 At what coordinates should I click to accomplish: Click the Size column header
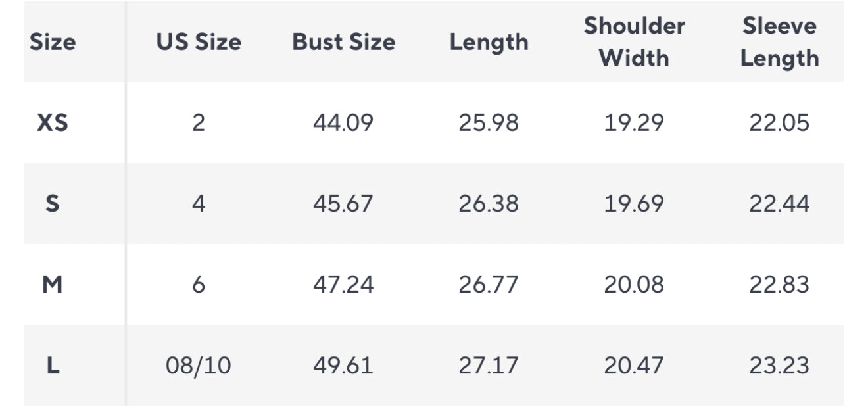53,42
